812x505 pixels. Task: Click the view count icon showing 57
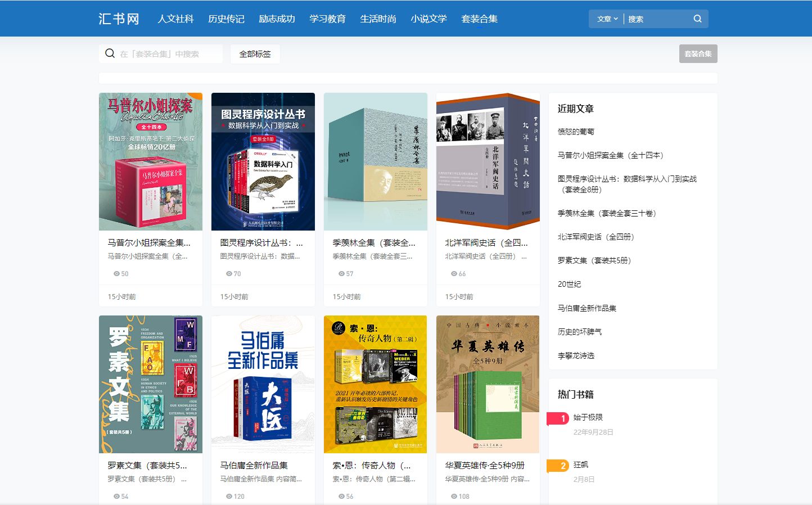click(x=341, y=274)
